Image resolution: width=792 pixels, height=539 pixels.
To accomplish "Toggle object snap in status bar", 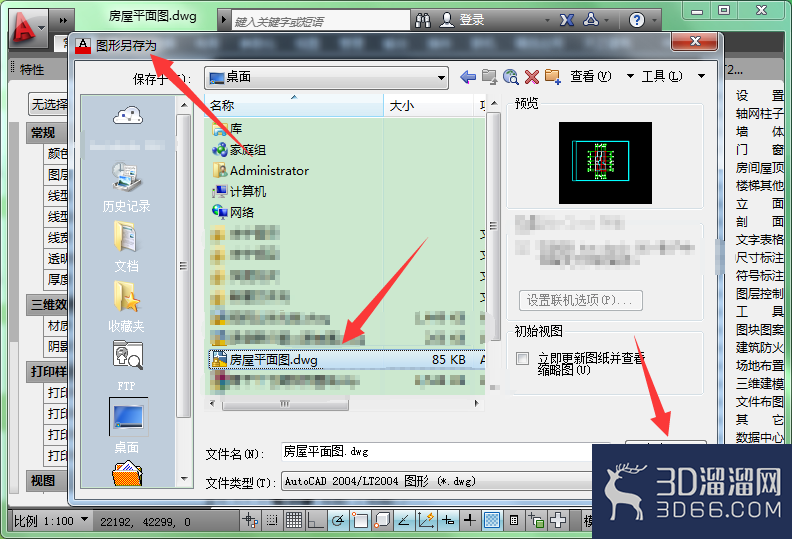I will (x=360, y=520).
